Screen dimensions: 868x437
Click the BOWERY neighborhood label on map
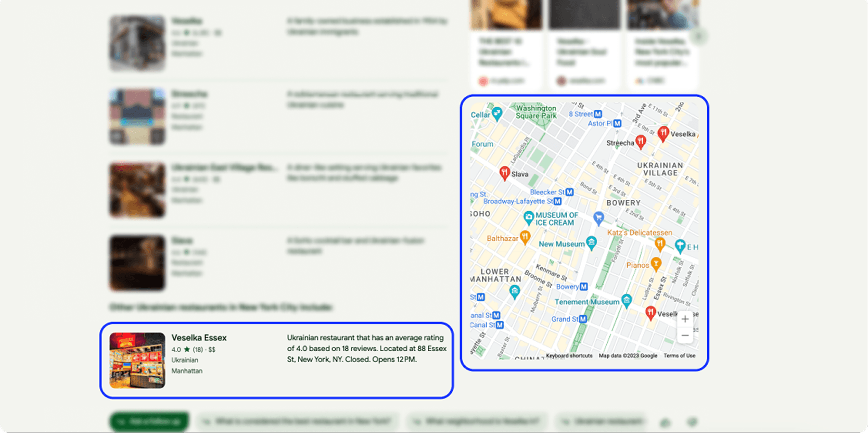pos(623,203)
